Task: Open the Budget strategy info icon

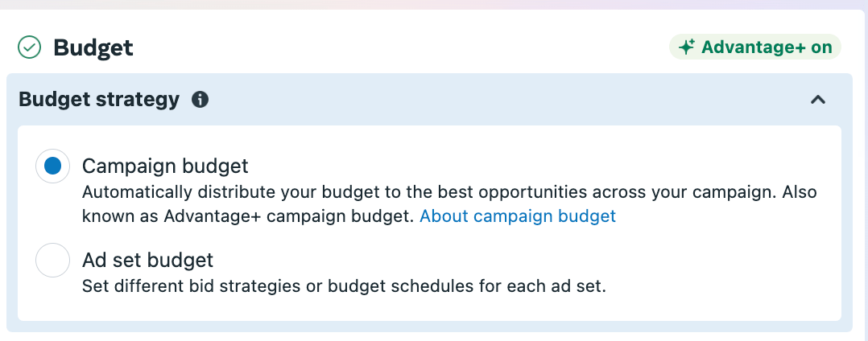Action: [x=200, y=100]
